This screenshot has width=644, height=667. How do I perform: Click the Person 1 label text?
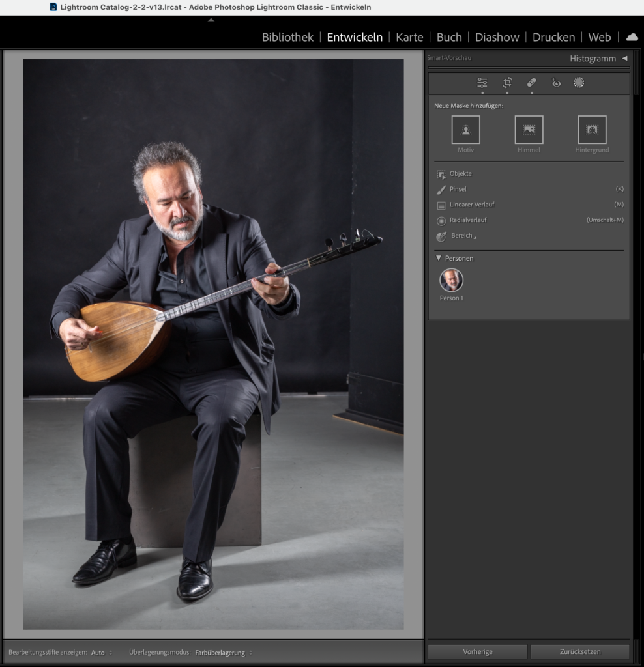coord(451,298)
